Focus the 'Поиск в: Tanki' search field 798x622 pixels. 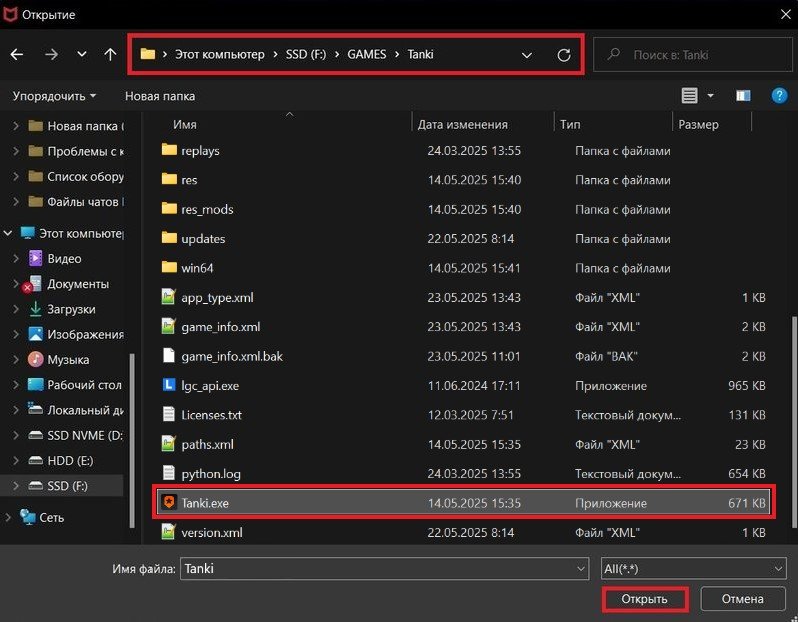[693, 54]
